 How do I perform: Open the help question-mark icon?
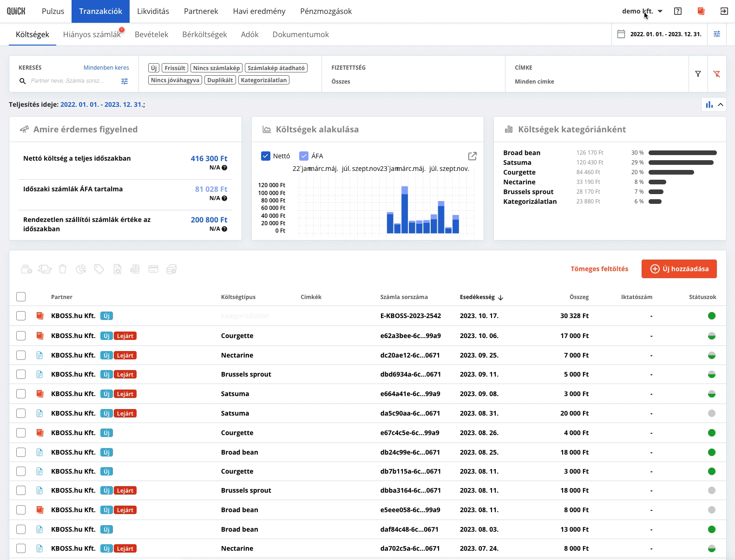(x=678, y=11)
